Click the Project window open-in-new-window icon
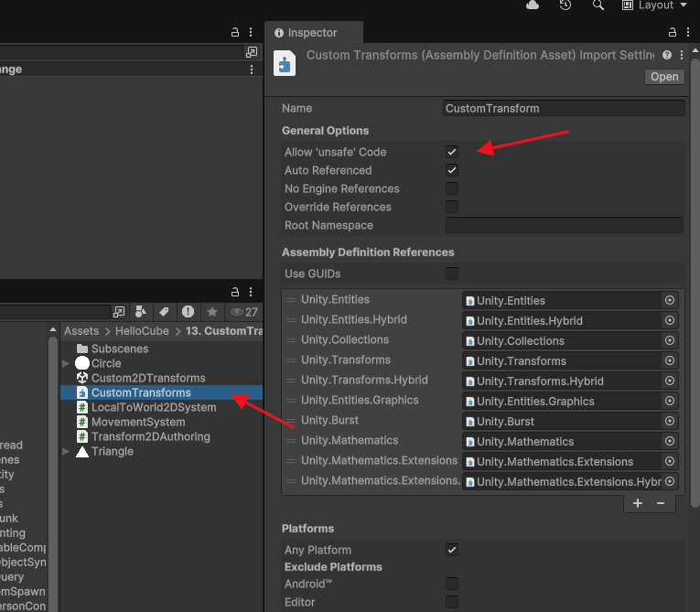The image size is (700, 612). 119,312
